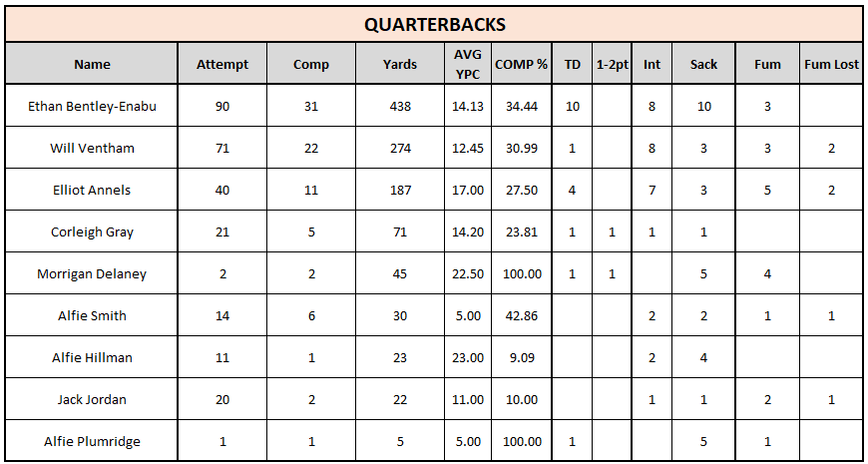The image size is (868, 464).
Task: Click Alfie Smith's 42.86 completion percentage
Action: point(521,316)
